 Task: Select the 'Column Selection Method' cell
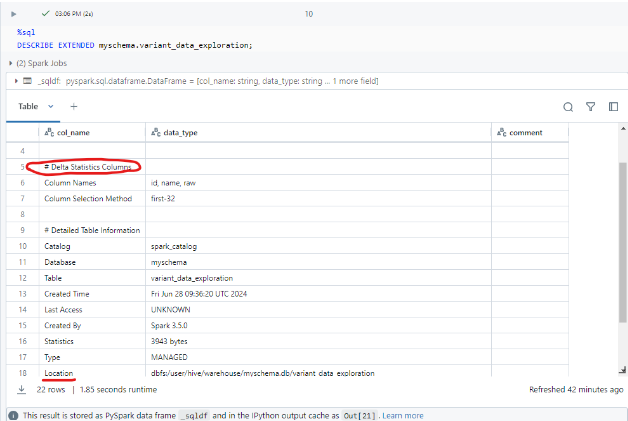pos(92,199)
